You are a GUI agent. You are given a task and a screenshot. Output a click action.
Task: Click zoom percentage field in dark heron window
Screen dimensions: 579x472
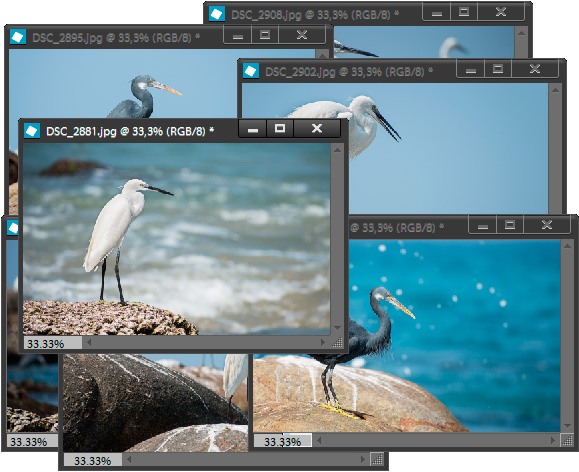tap(283, 441)
